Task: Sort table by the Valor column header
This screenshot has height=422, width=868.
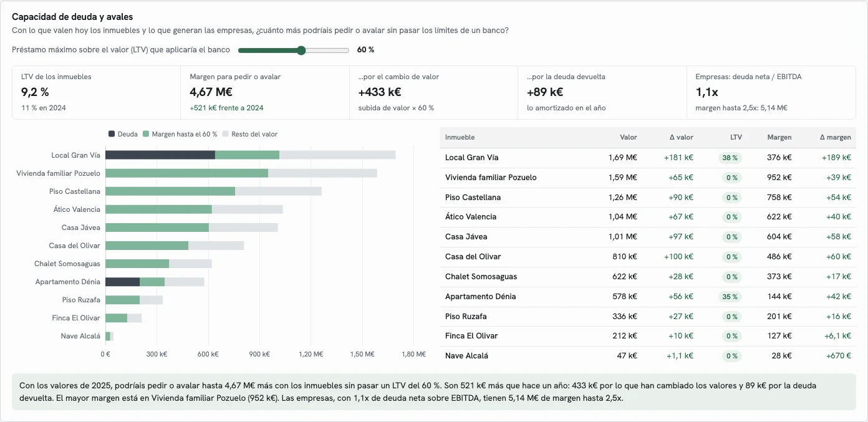Action: click(x=629, y=137)
